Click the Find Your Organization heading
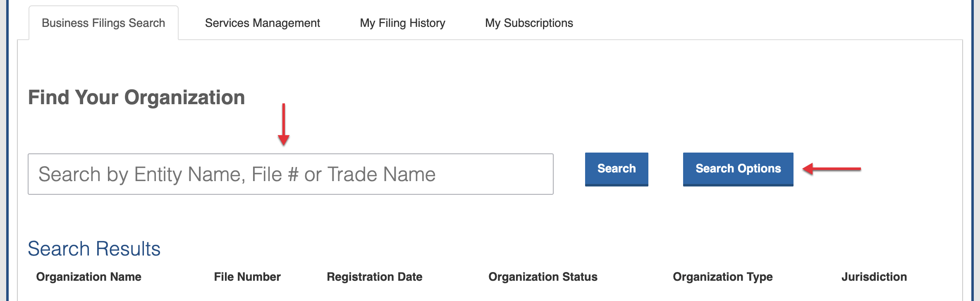The width and height of the screenshot is (980, 301). [x=136, y=98]
